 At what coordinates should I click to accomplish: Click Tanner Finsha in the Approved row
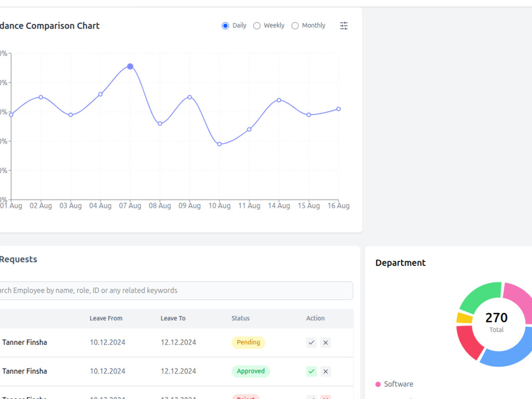point(24,371)
